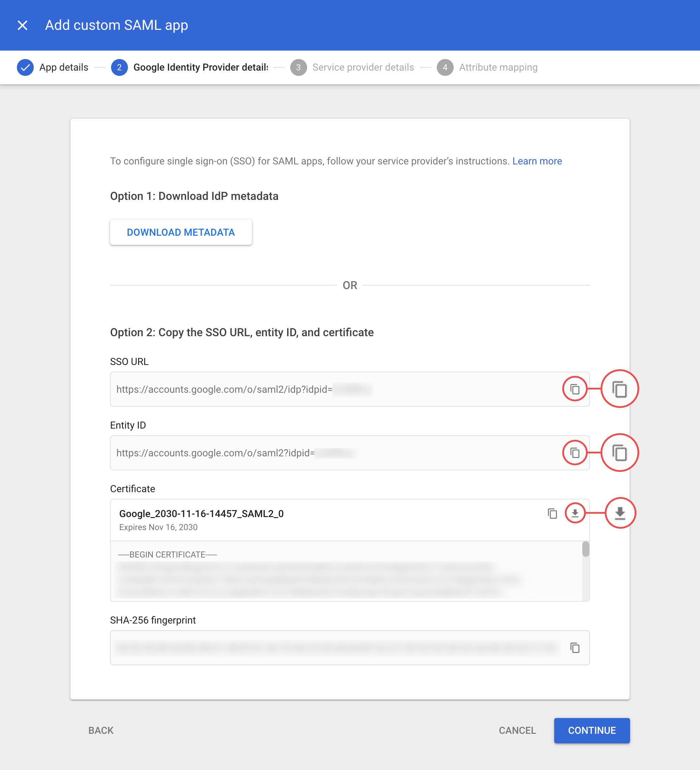700x770 pixels.
Task: Click the certificate name Google_2030-11-16-14457_SAML2_0
Action: click(201, 514)
